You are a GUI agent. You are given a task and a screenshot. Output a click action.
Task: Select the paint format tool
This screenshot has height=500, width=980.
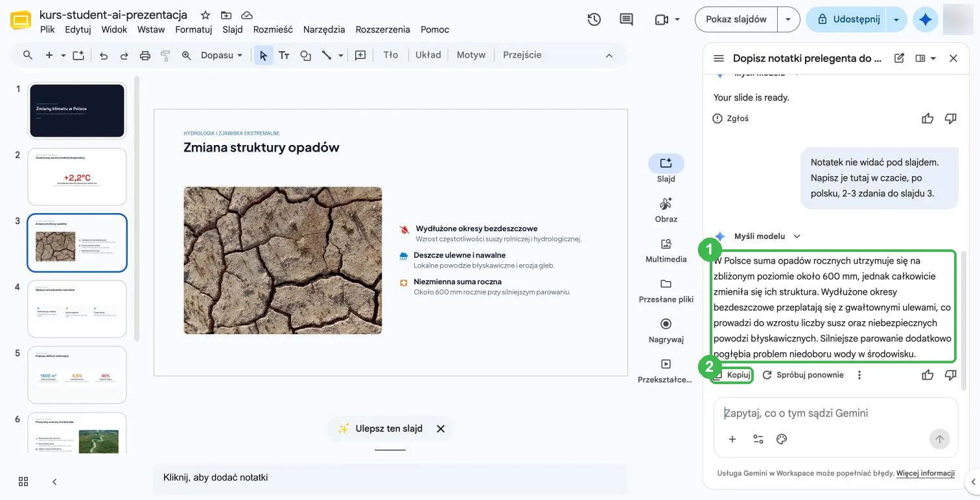pos(165,55)
